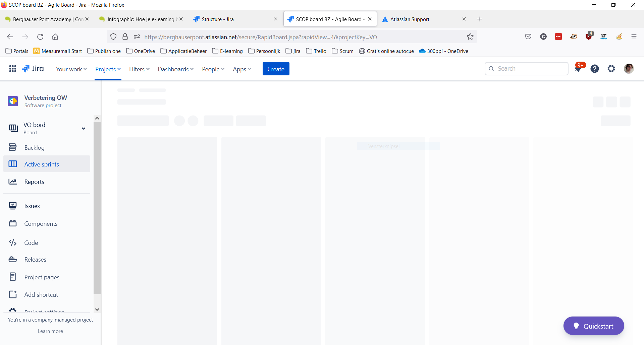Select Active sprints in sidebar
The width and height of the screenshot is (644, 345).
tap(47, 164)
